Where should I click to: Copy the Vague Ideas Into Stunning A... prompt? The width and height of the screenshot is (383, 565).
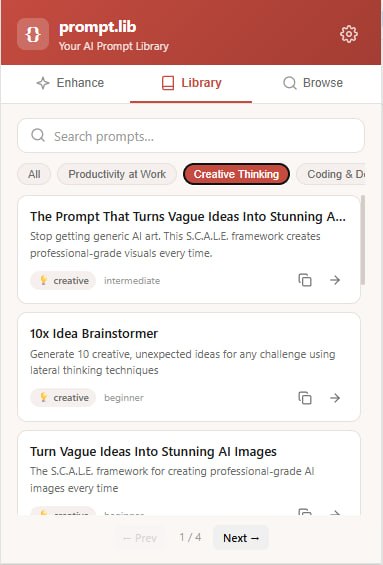click(x=305, y=280)
